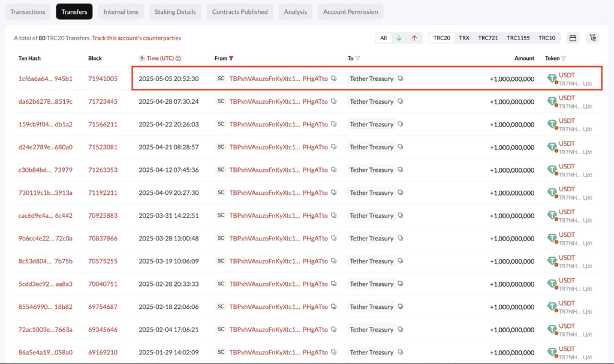Show only outgoing transfers with red up arrow
The image size is (614, 364).
[414, 38]
